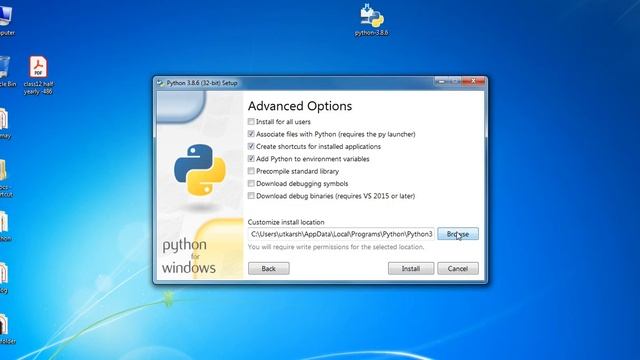This screenshot has height=360, width=640.
Task: Click the Customize install location label
Action: click(x=286, y=222)
